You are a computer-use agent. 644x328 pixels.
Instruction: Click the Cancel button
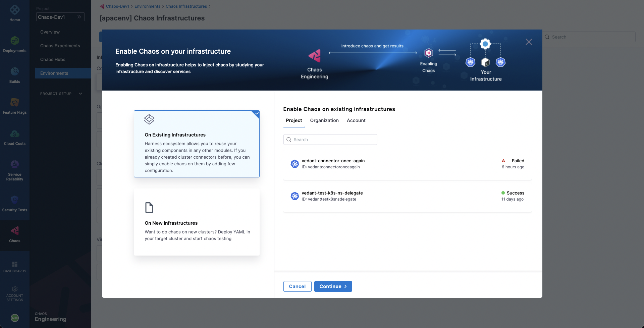[297, 286]
